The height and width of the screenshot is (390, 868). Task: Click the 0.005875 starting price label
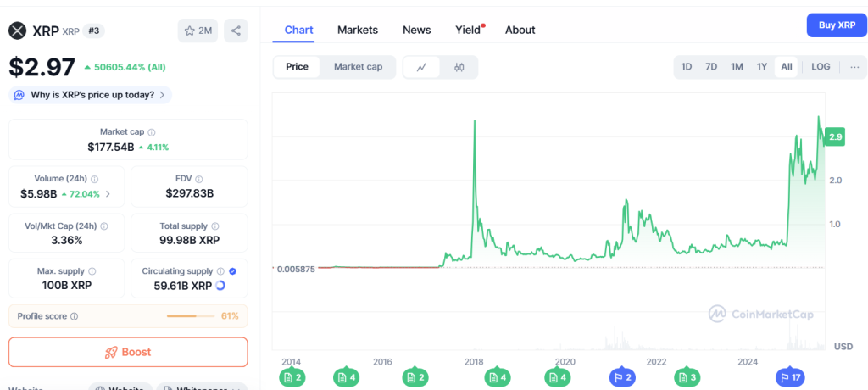(296, 270)
